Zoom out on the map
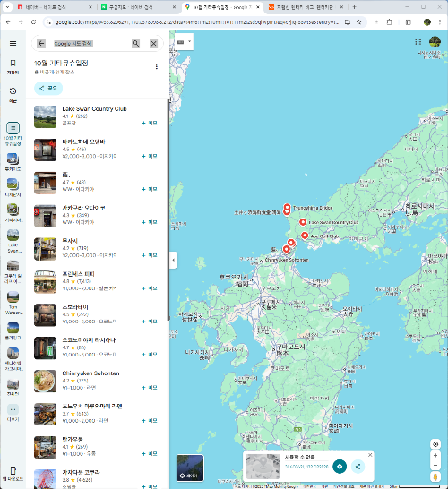The width and height of the screenshot is (448, 489). (435, 466)
